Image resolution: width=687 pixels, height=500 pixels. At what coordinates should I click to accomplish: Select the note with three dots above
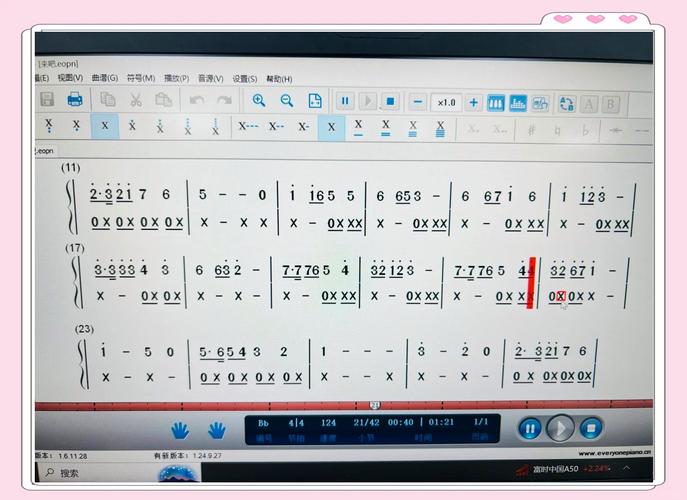coord(188,126)
